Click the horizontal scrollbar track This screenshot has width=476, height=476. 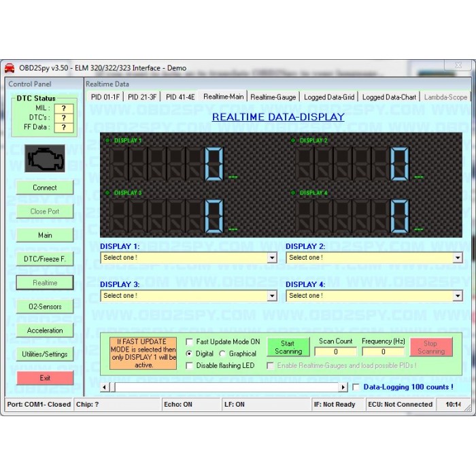(x=224, y=387)
